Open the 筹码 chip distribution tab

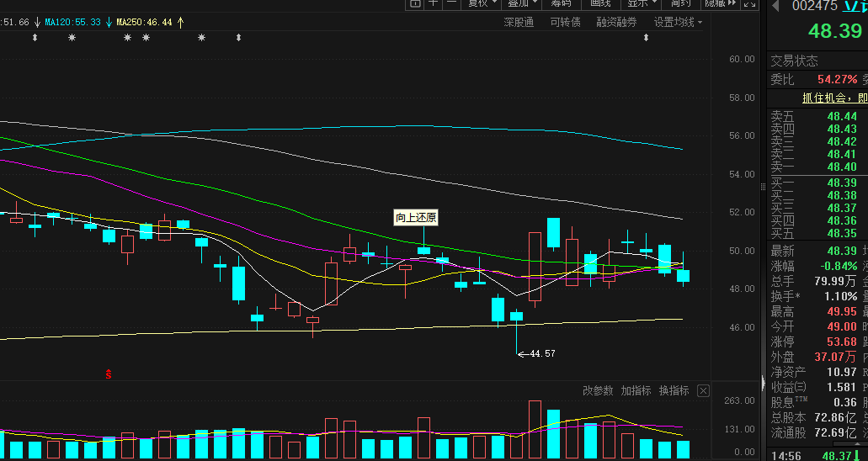pos(562,3)
